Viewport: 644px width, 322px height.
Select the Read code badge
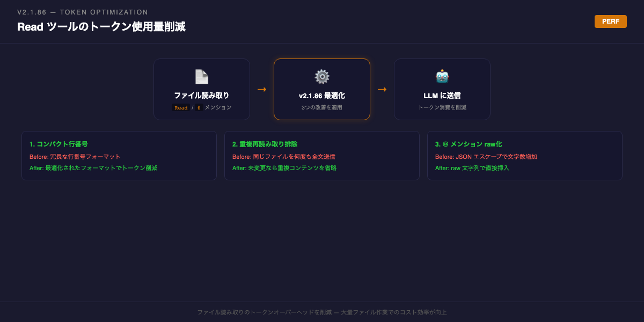(181, 107)
